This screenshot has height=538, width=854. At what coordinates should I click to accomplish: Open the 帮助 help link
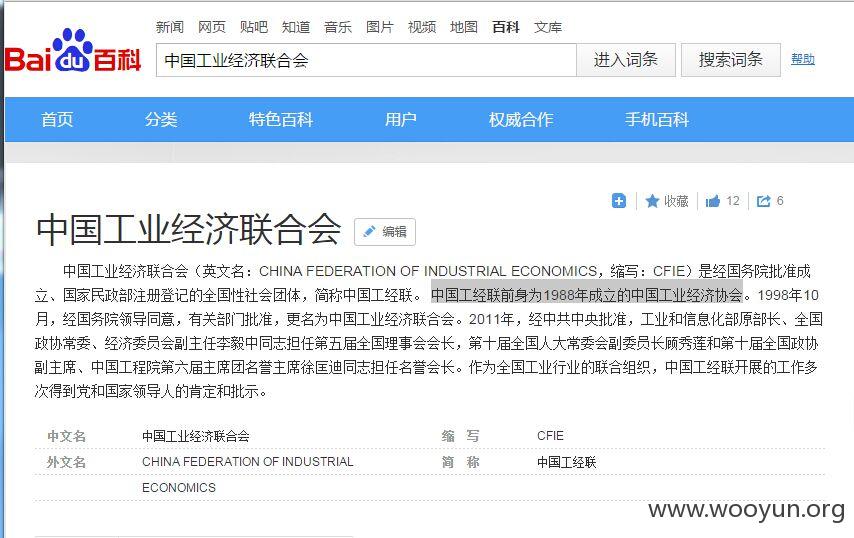pyautogui.click(x=803, y=59)
